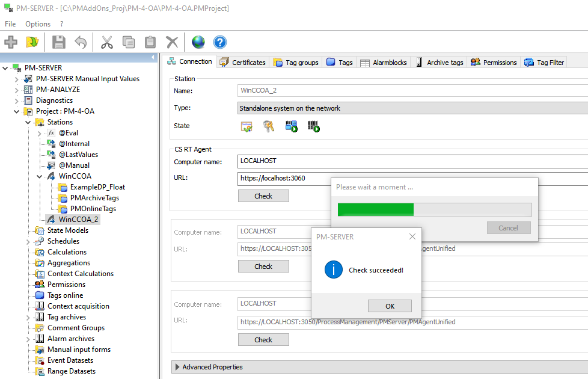
Task: Switch to the Alarmblocks tab
Action: click(x=384, y=63)
